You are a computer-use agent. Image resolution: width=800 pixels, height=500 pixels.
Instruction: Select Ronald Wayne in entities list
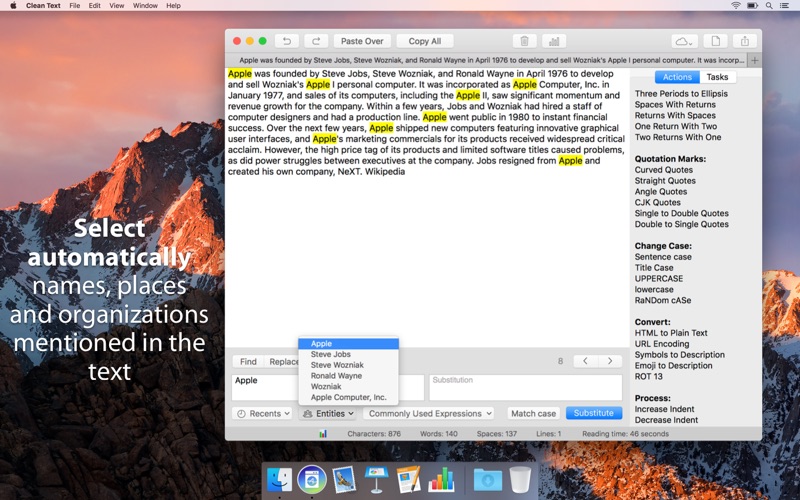[x=348, y=376]
